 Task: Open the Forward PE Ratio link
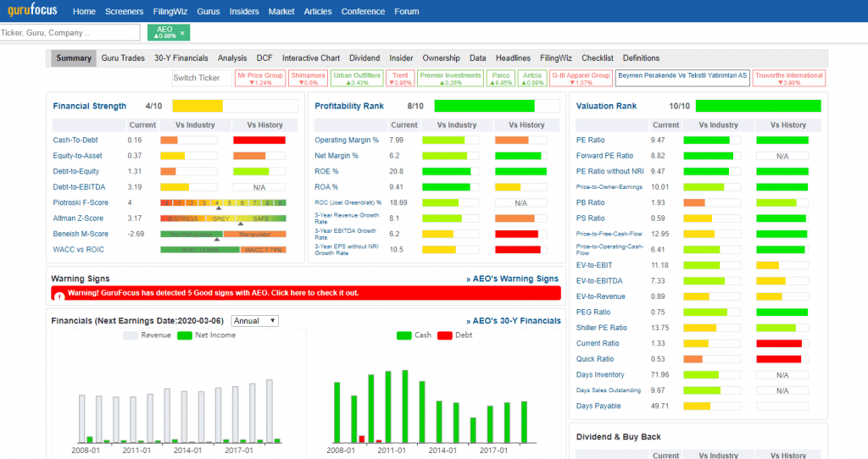click(x=604, y=156)
